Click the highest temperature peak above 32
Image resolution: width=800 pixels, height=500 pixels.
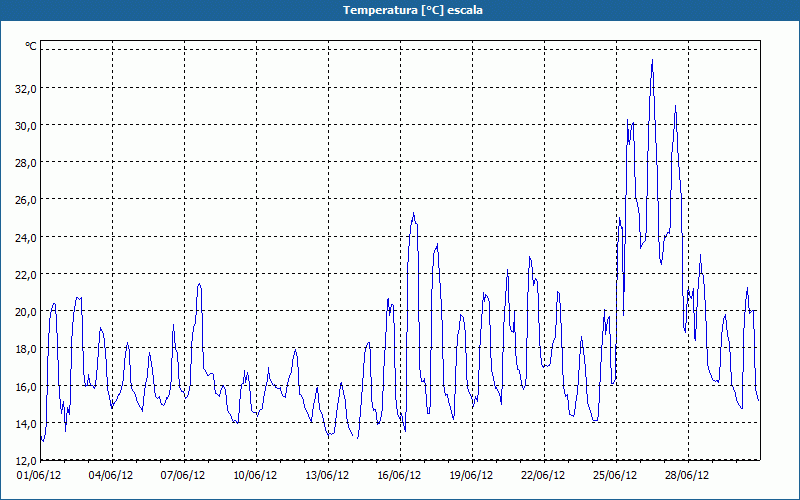pyautogui.click(x=652, y=60)
